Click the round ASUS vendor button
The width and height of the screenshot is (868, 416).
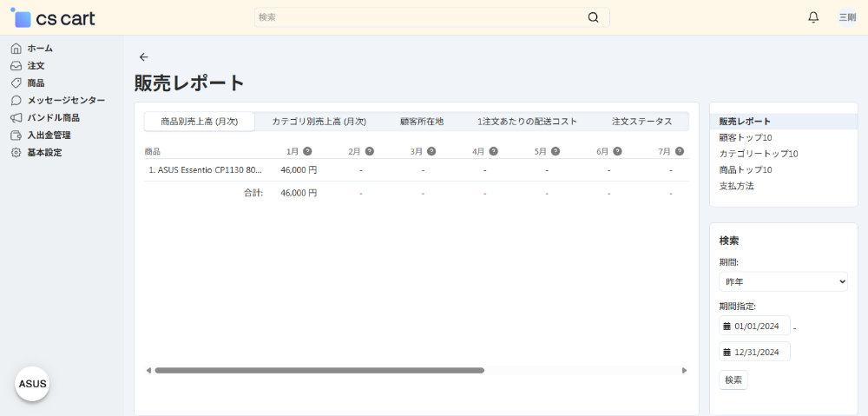pyautogui.click(x=32, y=383)
